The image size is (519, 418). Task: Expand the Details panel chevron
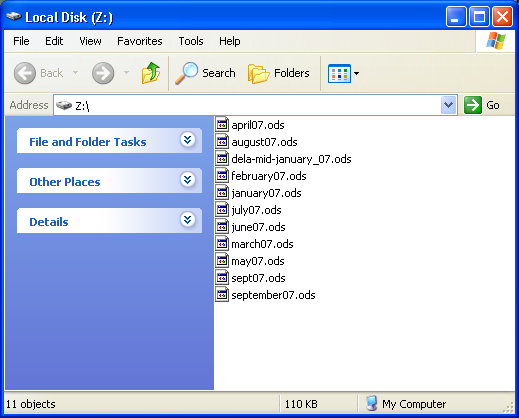[x=188, y=220]
